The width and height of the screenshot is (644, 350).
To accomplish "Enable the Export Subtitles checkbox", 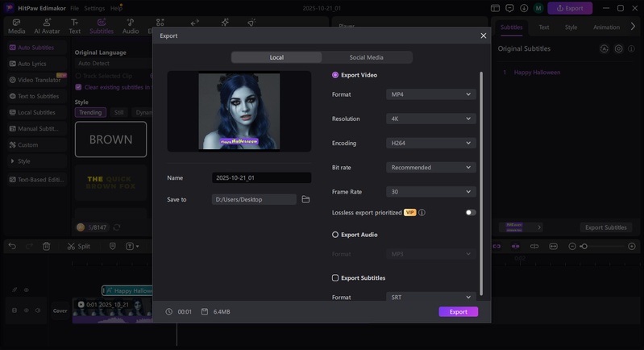I will pos(335,278).
